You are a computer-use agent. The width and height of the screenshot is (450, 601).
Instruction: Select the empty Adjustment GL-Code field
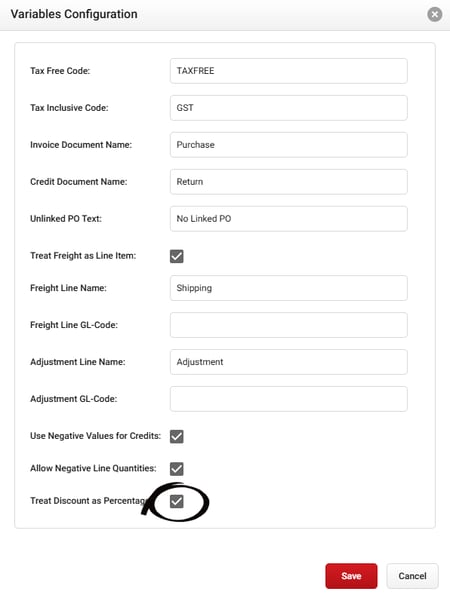289,399
